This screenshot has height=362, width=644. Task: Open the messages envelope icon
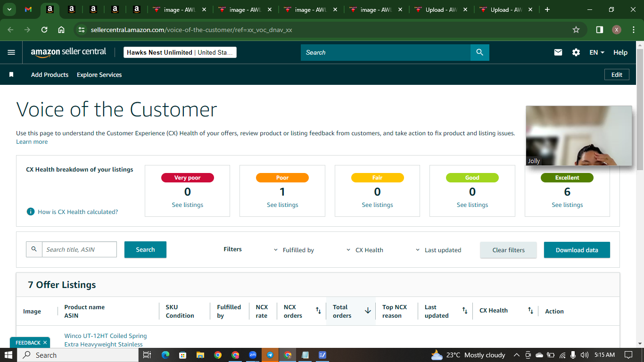pos(558,52)
